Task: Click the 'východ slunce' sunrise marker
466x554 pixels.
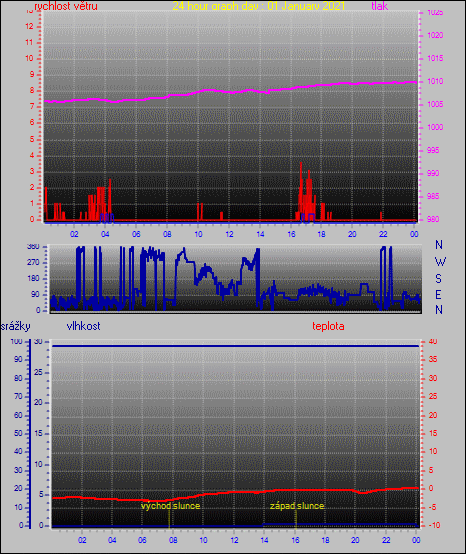Action: coord(170,506)
